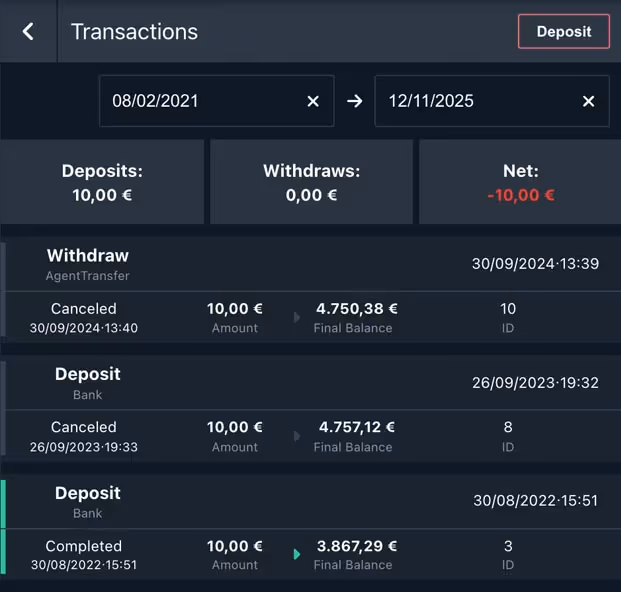Clear the start date 08/02/2021

(x=313, y=101)
